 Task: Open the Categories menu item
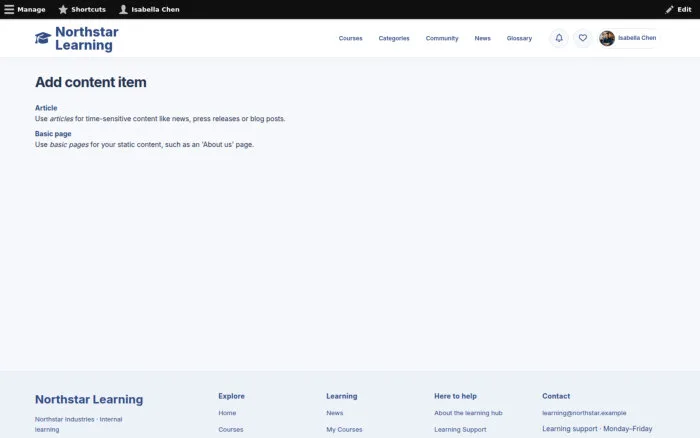394,38
